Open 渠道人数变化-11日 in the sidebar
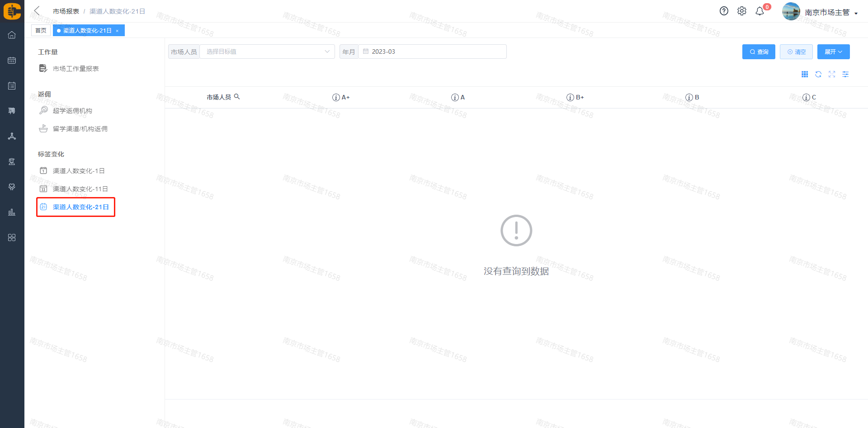Screen dimensions: 868x428 click(80, 189)
